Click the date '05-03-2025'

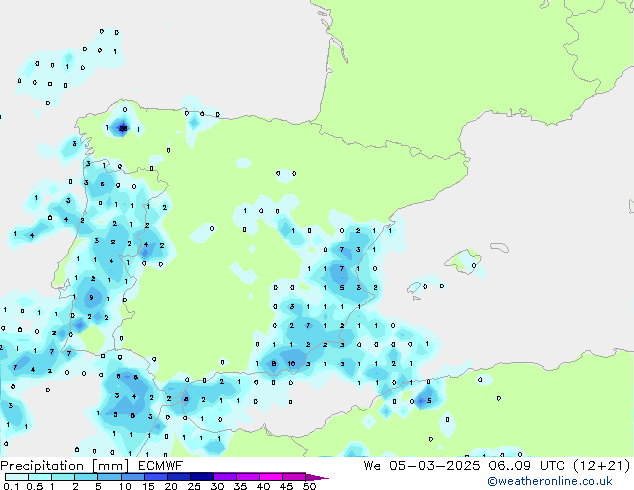pos(435,466)
